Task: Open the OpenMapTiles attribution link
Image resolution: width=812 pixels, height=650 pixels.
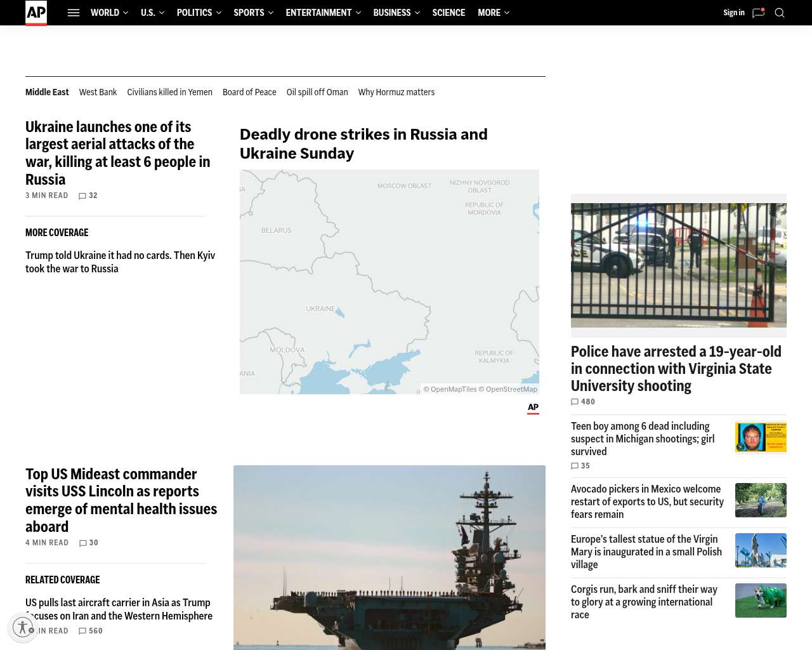Action: (x=450, y=389)
